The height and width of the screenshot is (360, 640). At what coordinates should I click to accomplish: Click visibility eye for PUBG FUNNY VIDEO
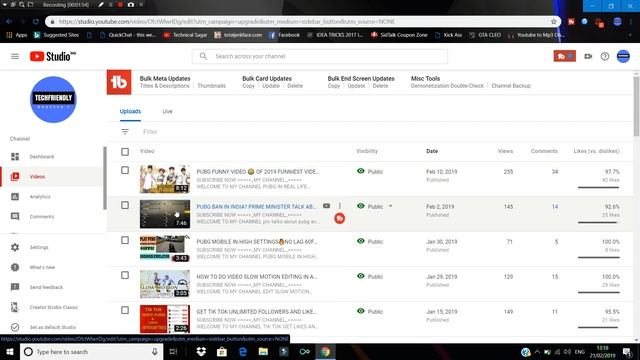point(360,171)
